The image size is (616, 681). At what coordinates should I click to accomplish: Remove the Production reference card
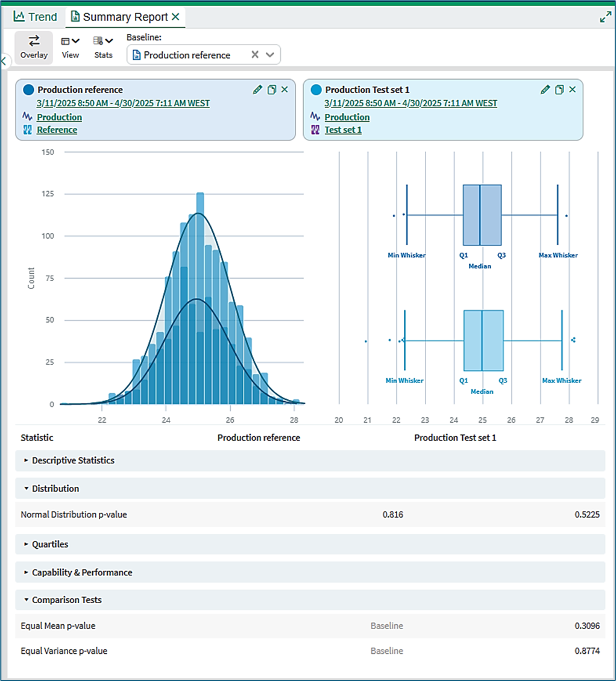[284, 89]
